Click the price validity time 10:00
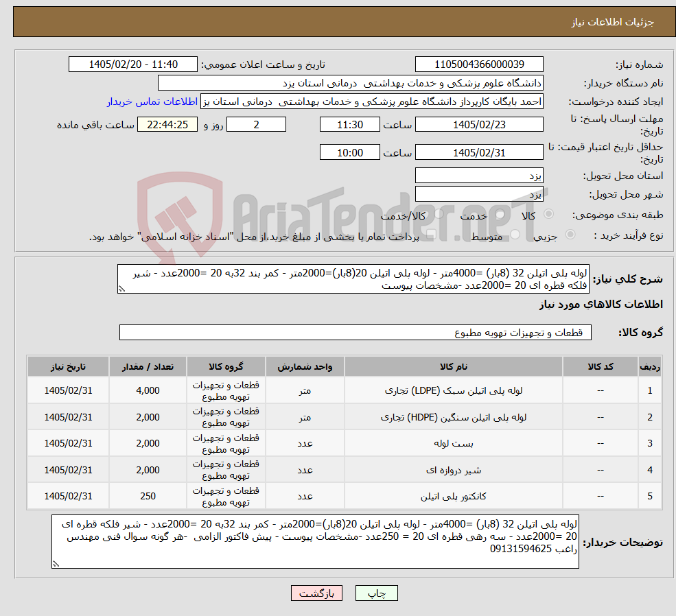 pyautogui.click(x=349, y=152)
